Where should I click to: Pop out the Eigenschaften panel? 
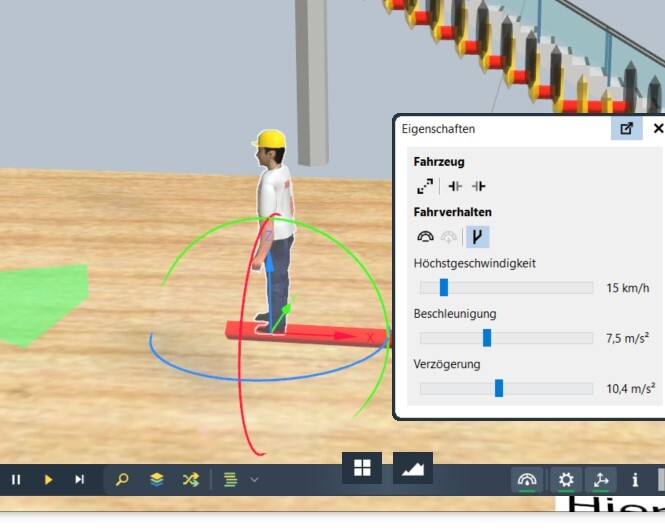pyautogui.click(x=627, y=128)
